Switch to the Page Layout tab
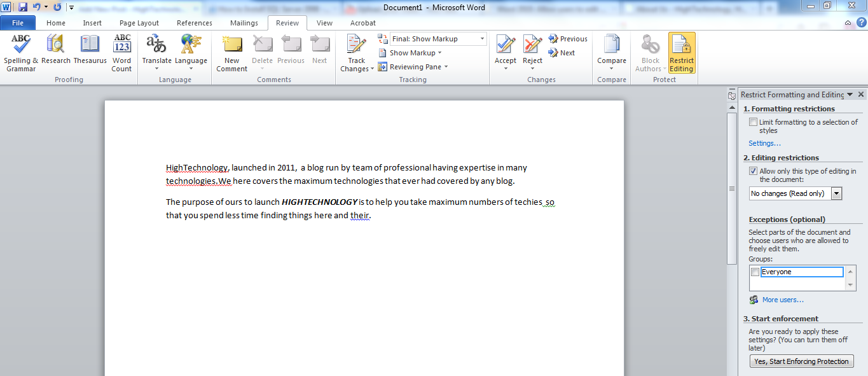The width and height of the screenshot is (868, 376). 139,23
